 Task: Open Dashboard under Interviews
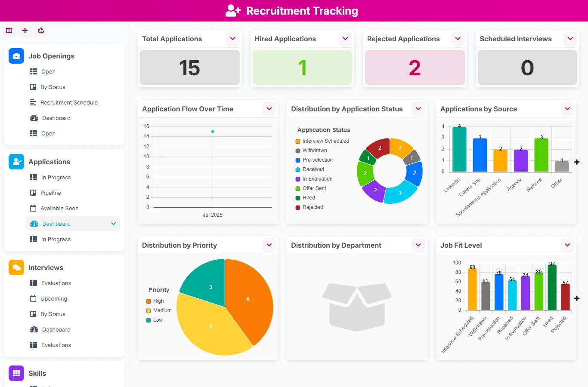(x=73, y=330)
